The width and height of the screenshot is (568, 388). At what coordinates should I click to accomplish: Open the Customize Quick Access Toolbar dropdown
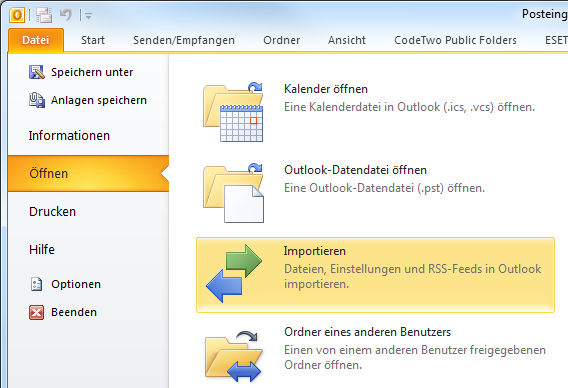click(x=88, y=16)
